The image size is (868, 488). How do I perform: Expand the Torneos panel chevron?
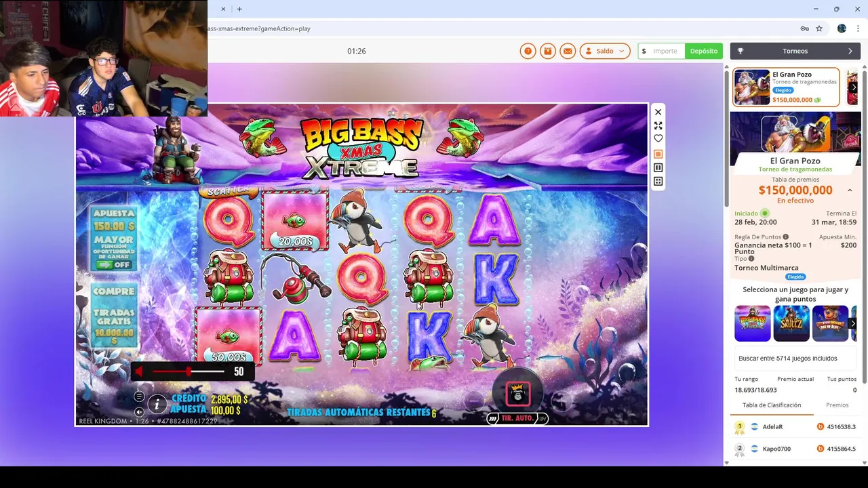pyautogui.click(x=850, y=51)
